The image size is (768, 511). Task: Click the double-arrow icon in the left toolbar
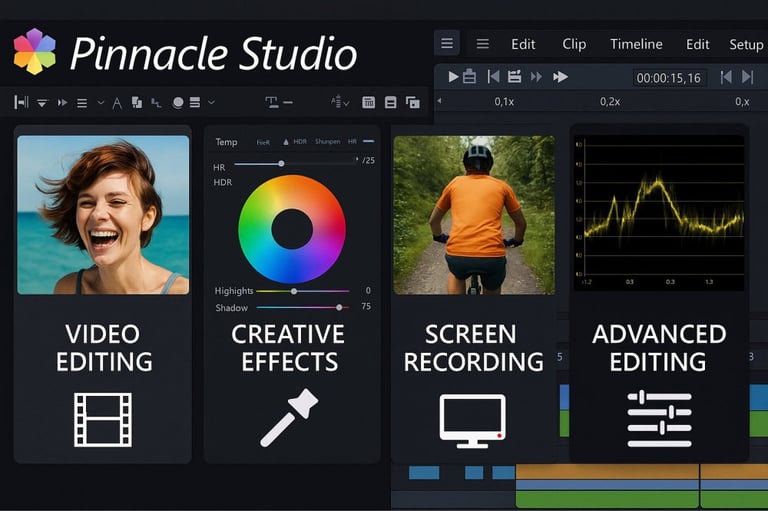click(x=62, y=102)
